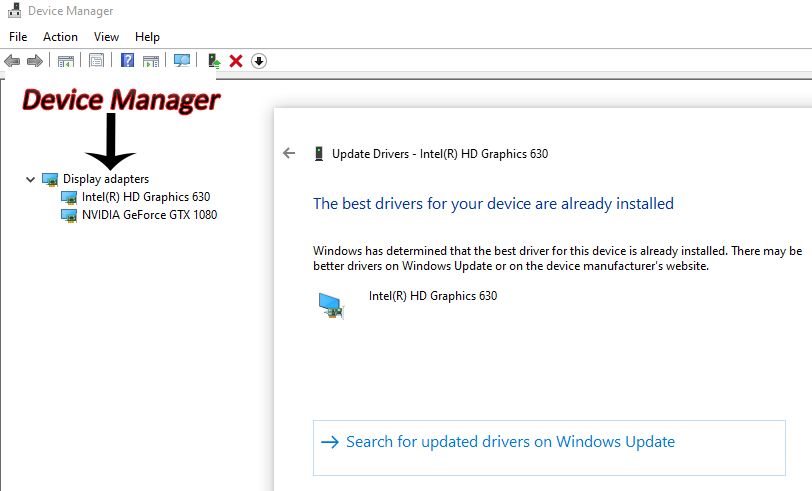Image resolution: width=812 pixels, height=491 pixels.
Task: Click the Back arrow in the toolbar
Action: tap(12, 61)
